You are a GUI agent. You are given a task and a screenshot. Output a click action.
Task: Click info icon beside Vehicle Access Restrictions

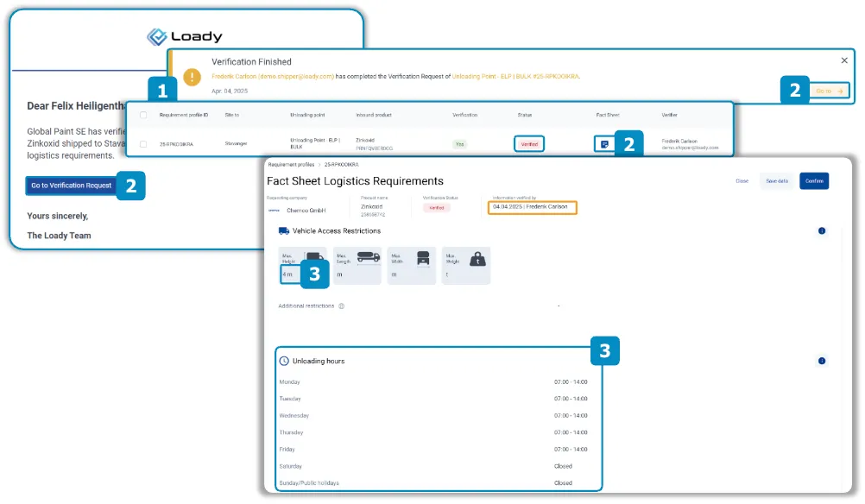[822, 231]
